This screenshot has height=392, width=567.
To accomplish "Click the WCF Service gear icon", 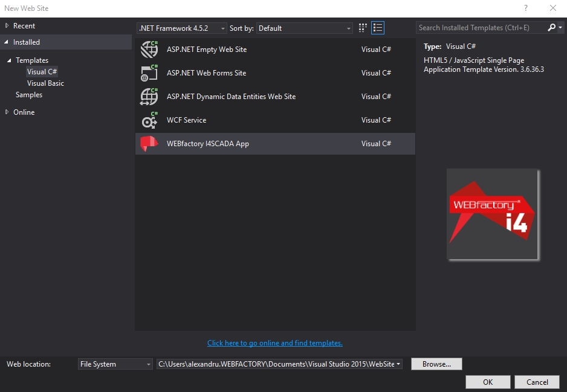I will (x=149, y=120).
